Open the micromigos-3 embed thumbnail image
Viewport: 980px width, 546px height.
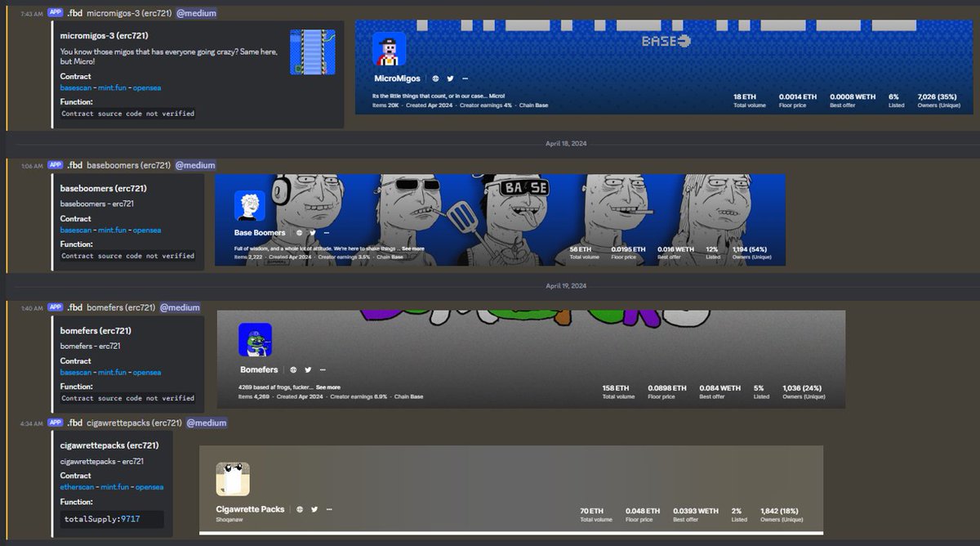313,52
